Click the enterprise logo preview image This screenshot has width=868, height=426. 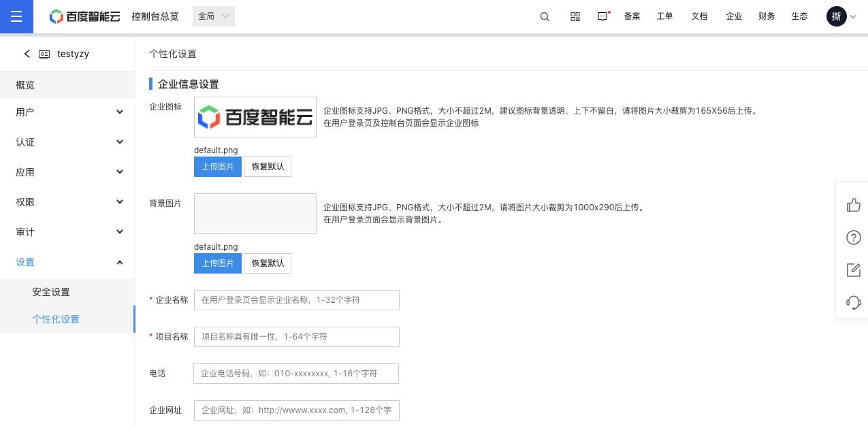click(255, 117)
